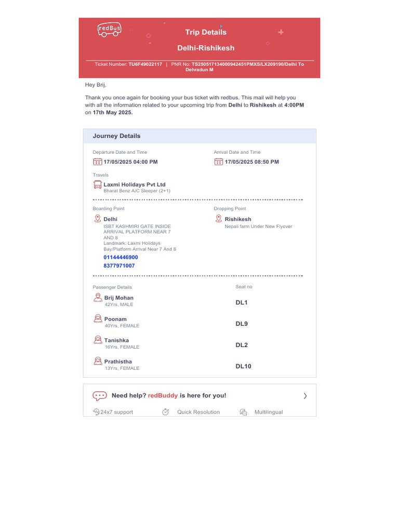Call the phone number 01144446900
The image size is (399, 532).
click(x=121, y=257)
